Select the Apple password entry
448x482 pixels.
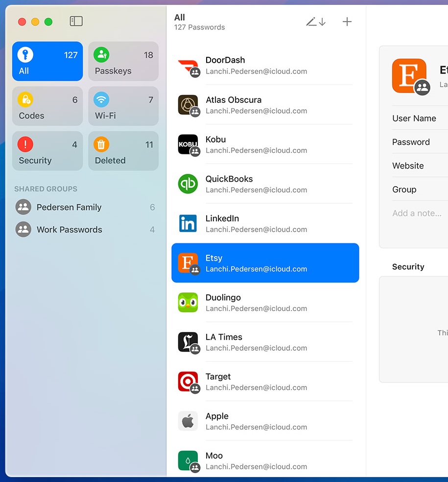(x=265, y=421)
